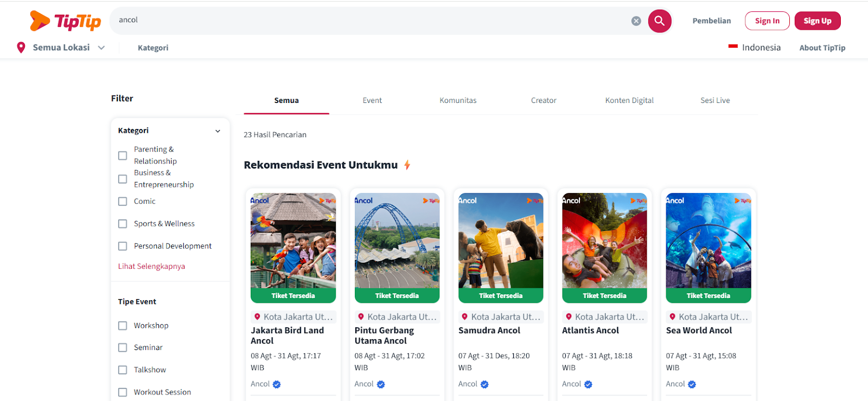Viewport: 868px width, 401px height.
Task: Click location pin on Pintu Gerbang Utama Ancol card
Action: point(361,316)
